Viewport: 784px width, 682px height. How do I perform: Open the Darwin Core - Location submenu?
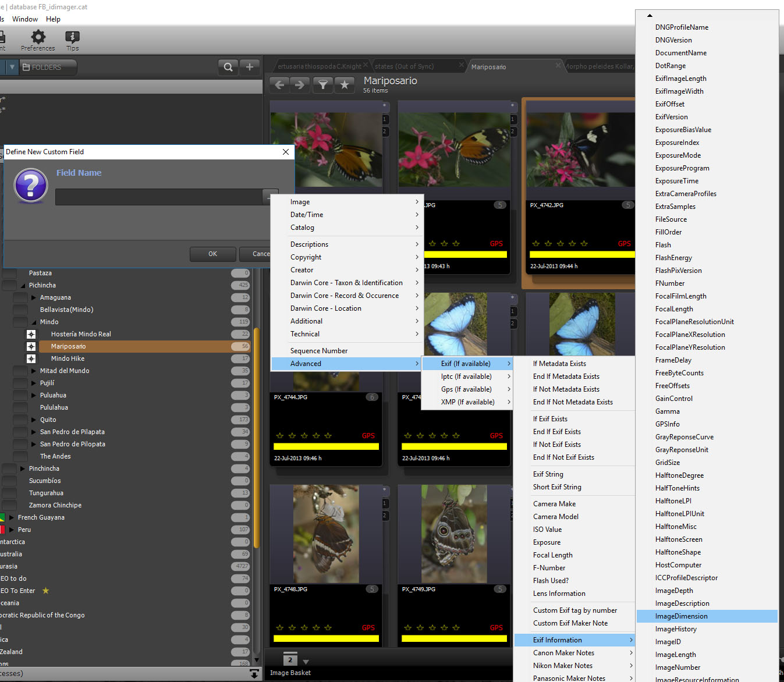coord(347,308)
